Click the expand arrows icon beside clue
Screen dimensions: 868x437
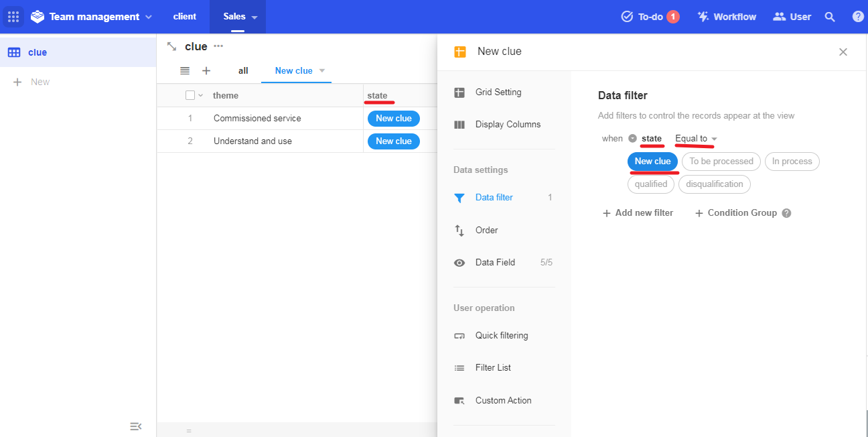tap(172, 46)
